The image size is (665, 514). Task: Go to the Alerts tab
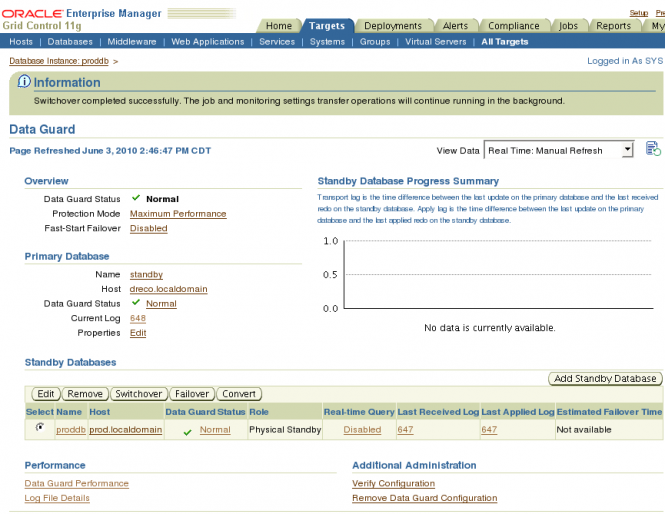pos(455,26)
